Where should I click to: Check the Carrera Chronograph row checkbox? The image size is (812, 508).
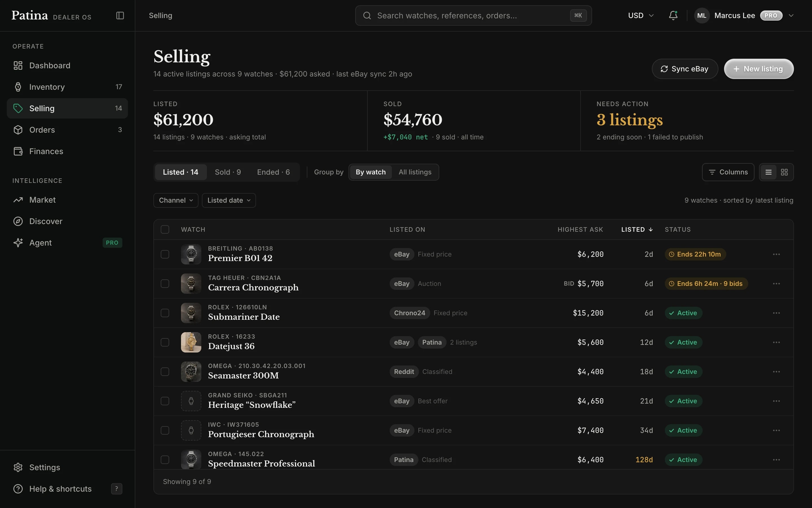(x=165, y=284)
